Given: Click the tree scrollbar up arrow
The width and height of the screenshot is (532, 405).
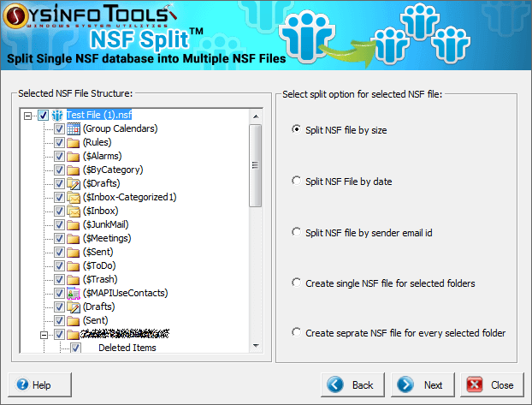Looking at the screenshot, I should pos(256,116).
